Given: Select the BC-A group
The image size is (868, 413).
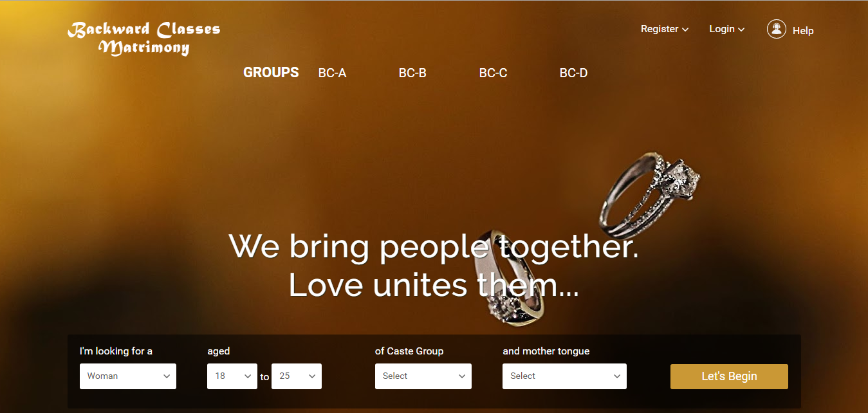Looking at the screenshot, I should click(x=332, y=73).
